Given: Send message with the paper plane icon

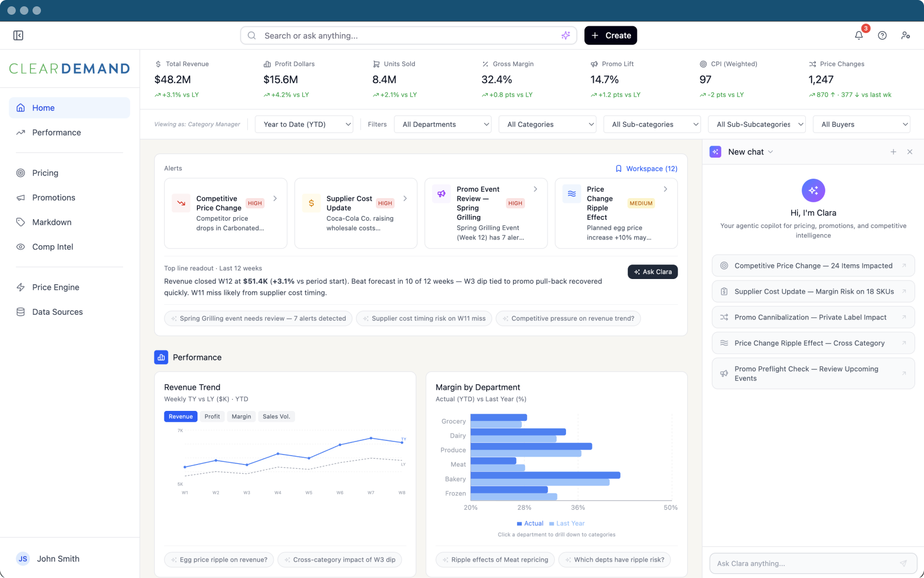Looking at the screenshot, I should point(903,563).
